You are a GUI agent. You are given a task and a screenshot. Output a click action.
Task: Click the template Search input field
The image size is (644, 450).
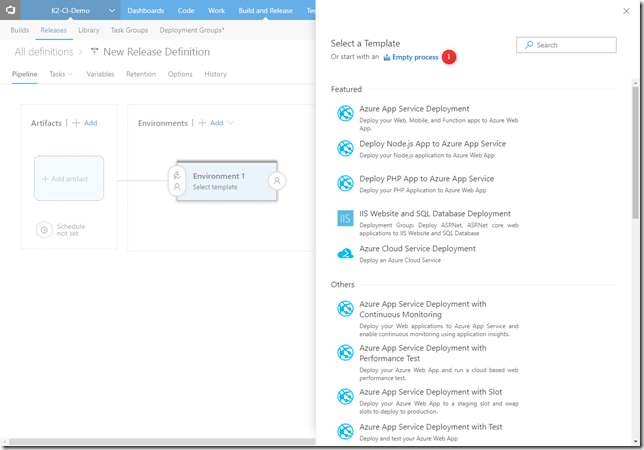[566, 45]
